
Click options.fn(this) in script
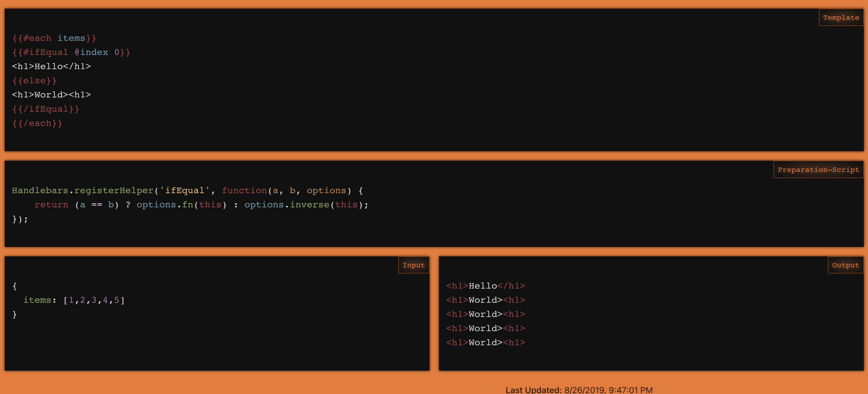[x=182, y=205]
